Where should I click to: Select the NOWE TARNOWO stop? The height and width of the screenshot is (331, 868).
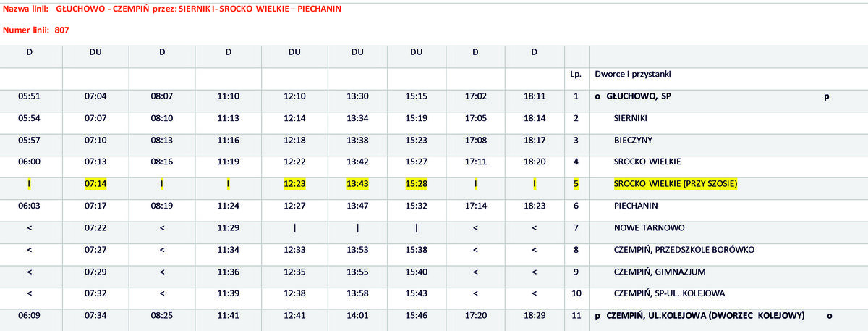point(649,227)
